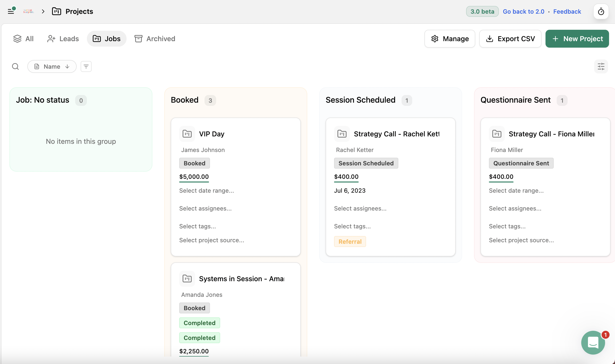The image size is (615, 364).
Task: Click the New Project button
Action: tap(577, 39)
